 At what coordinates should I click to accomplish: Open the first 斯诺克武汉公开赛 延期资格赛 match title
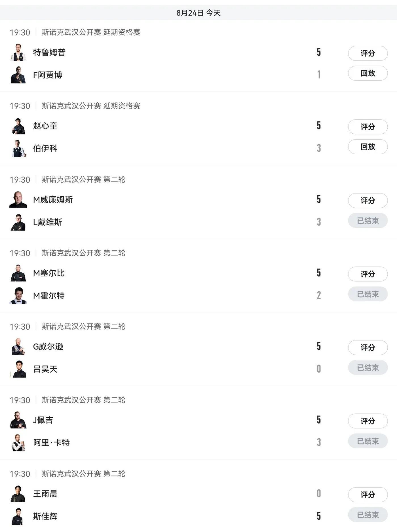(91, 32)
